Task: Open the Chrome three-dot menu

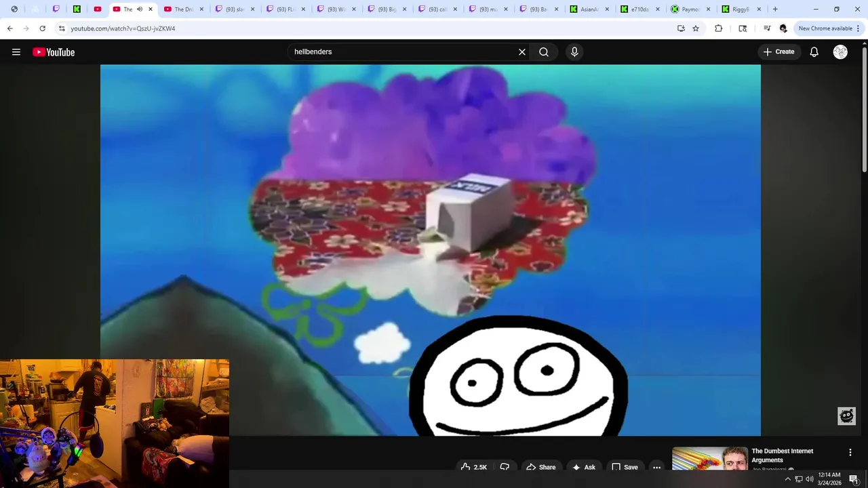Action: [859, 28]
